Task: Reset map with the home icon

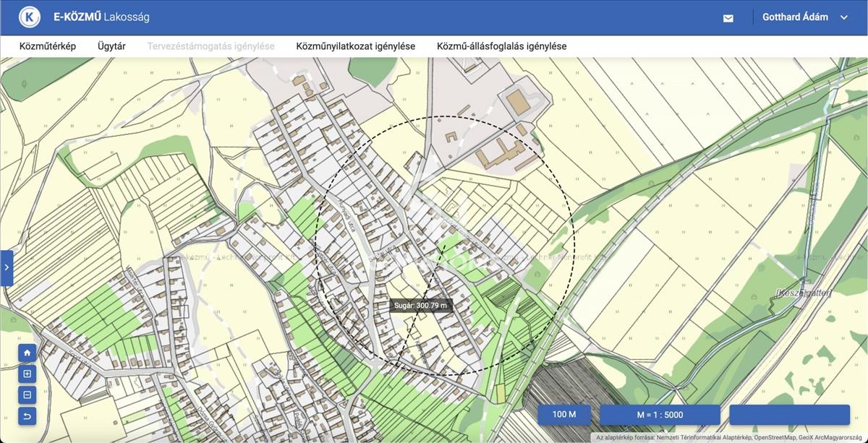Action: tap(27, 353)
